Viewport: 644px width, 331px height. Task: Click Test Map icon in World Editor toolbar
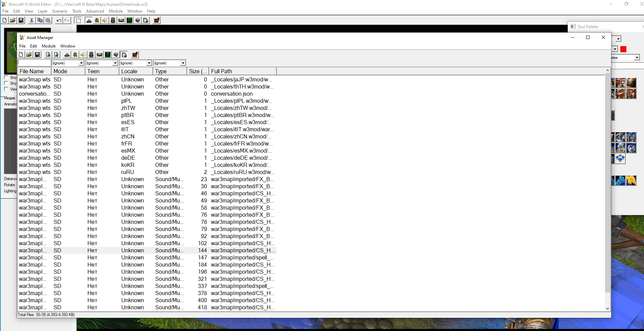(157, 20)
